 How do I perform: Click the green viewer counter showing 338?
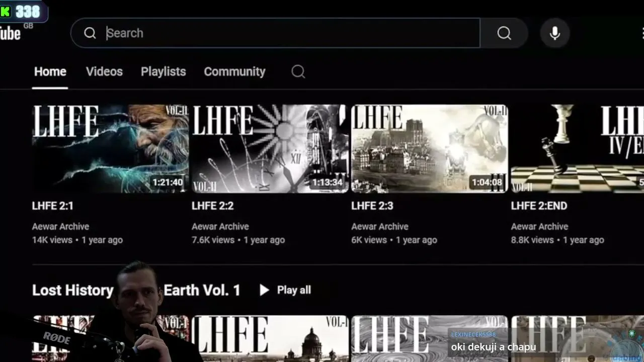click(x=23, y=12)
